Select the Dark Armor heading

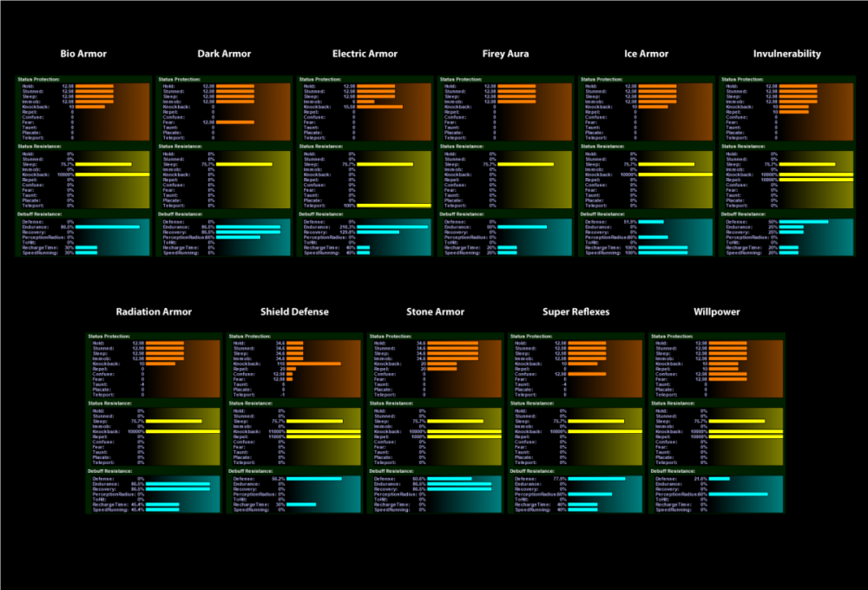tap(224, 54)
